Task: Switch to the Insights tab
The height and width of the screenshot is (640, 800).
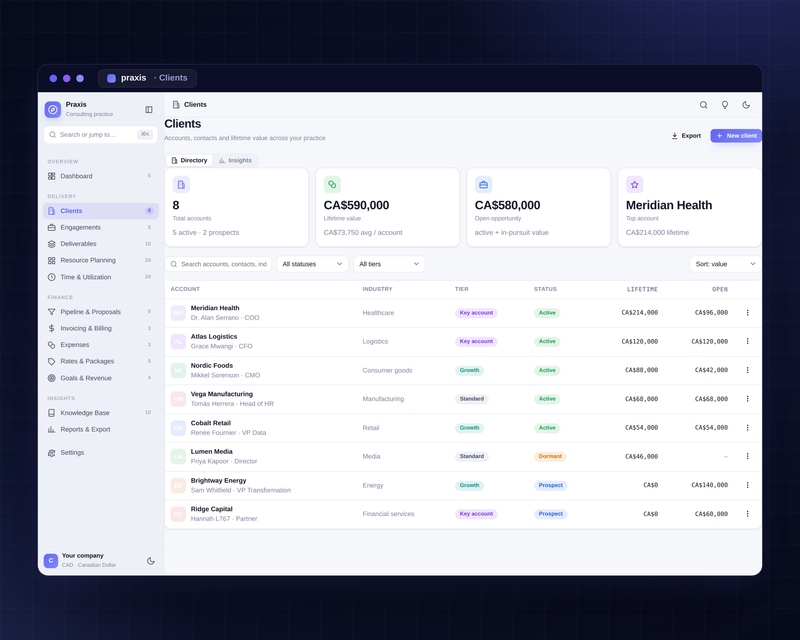Action: pyautogui.click(x=235, y=160)
